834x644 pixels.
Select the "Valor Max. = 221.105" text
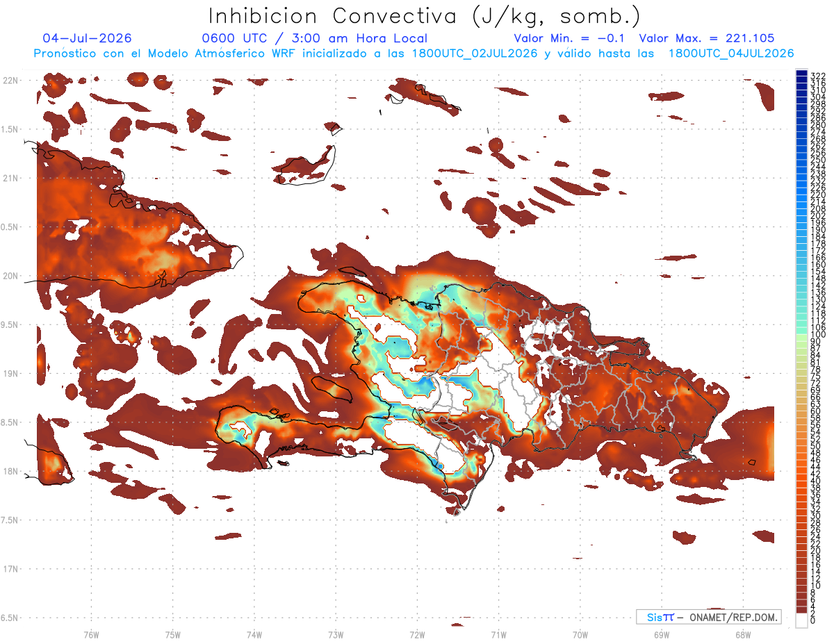[x=707, y=38]
